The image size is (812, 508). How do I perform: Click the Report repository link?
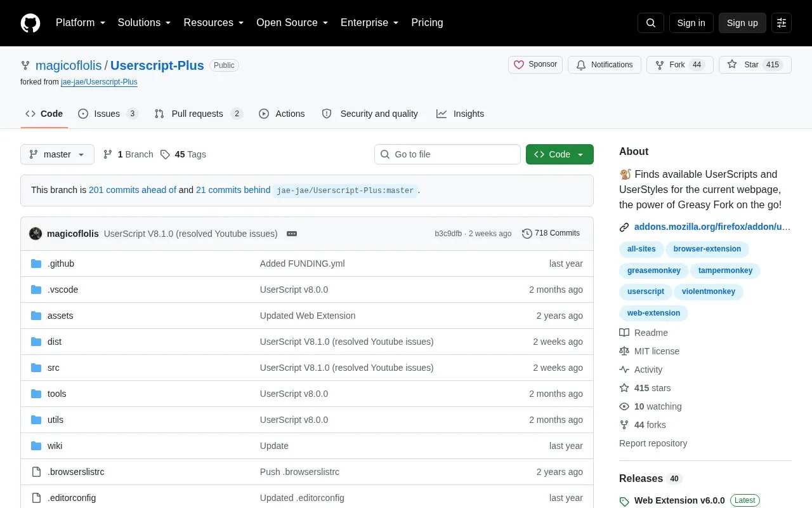(x=653, y=443)
